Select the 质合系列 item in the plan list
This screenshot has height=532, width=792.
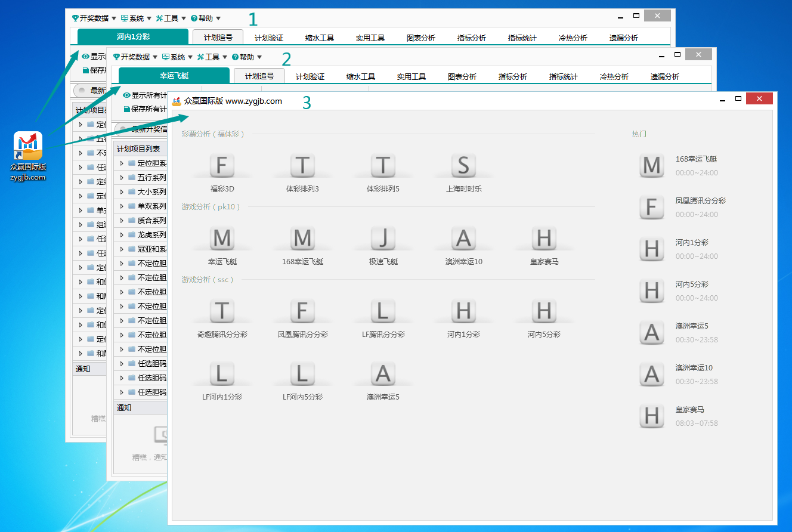(x=151, y=221)
